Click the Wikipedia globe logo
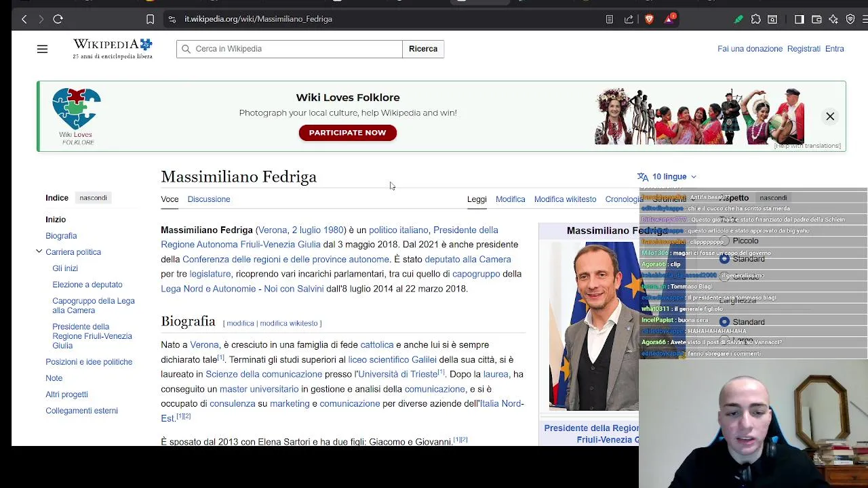This screenshot has height=488, width=868. [x=113, y=49]
